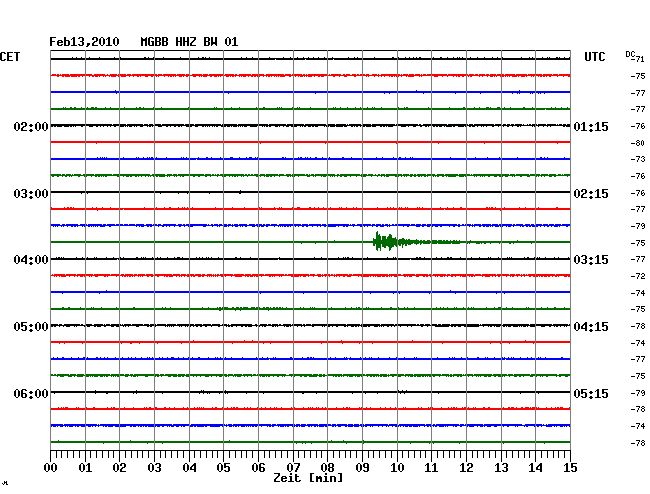Screen dimensions: 650x494
Task: Click minute tick label 04 on x-axis
Action: (x=189, y=467)
